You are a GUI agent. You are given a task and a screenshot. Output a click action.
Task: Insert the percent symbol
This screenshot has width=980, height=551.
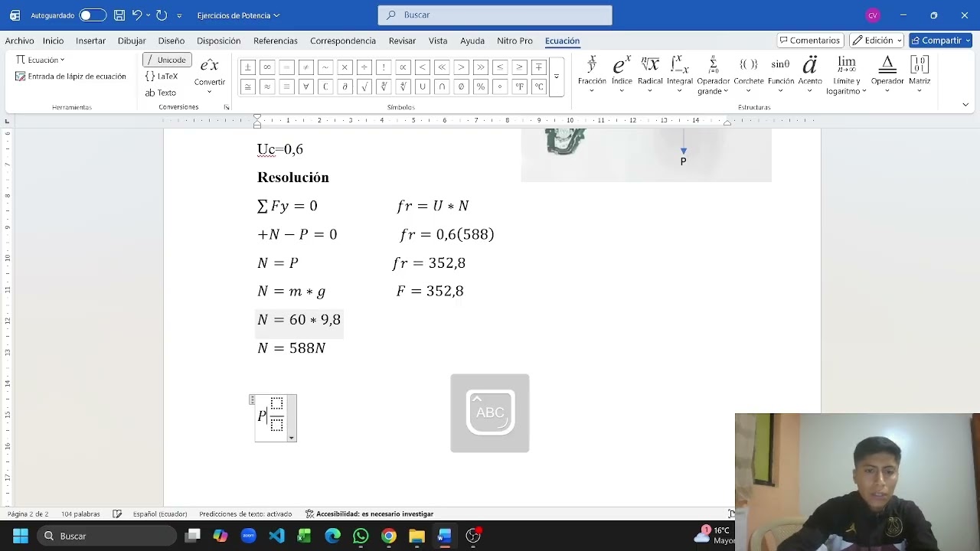[481, 86]
